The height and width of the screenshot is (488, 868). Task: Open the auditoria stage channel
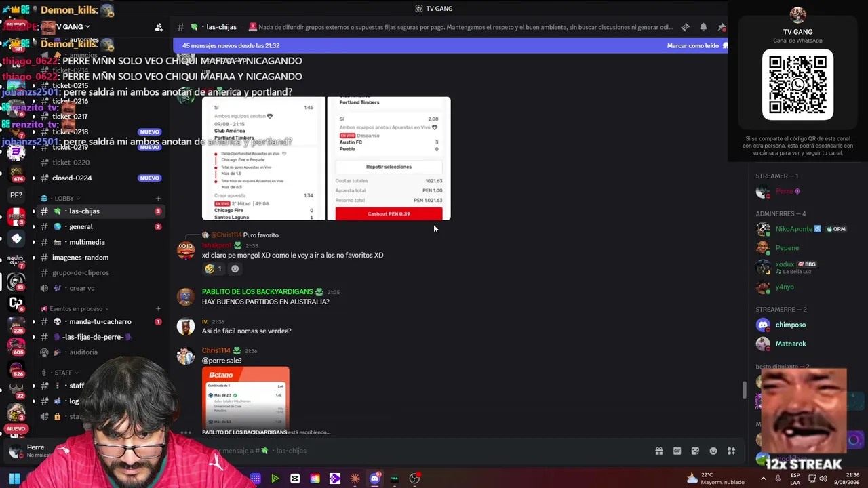click(101, 352)
